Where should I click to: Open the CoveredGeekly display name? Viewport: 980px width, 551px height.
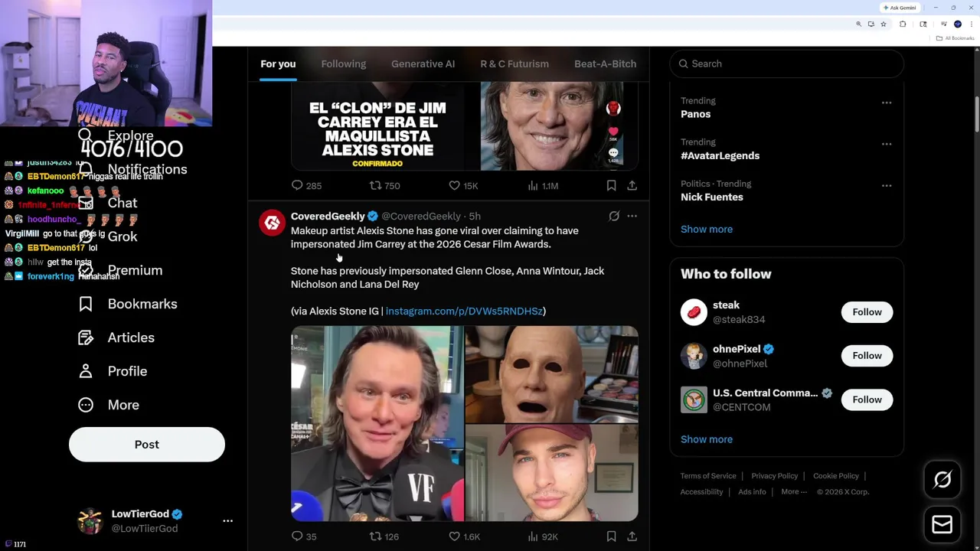pyautogui.click(x=328, y=216)
